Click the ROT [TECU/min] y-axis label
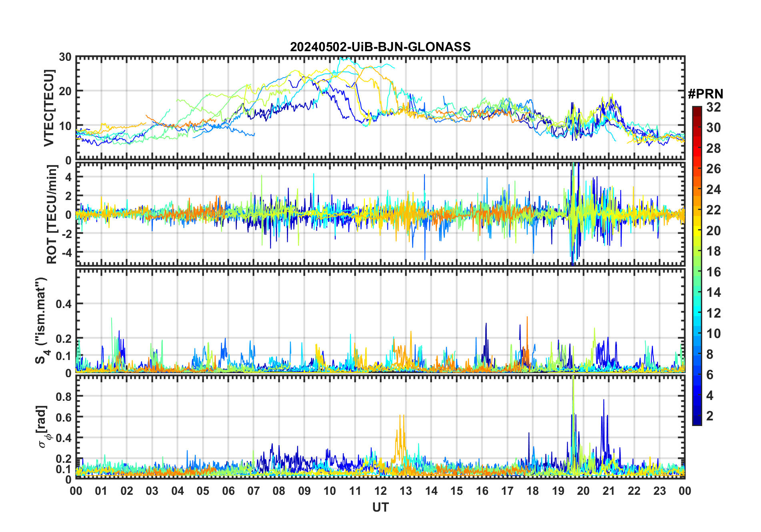Screen dimensions: 761x532 coord(52,214)
